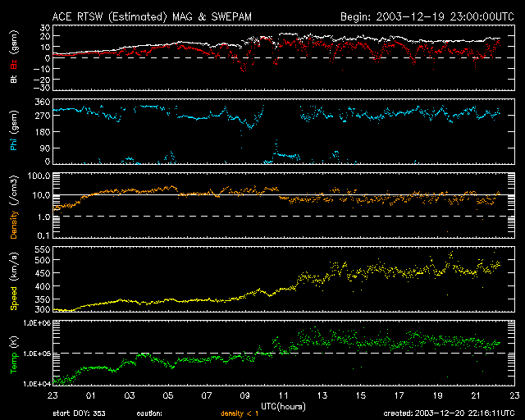Click the '01' hour label on the x-axis
This screenshot has width=525, height=420.
91,395
